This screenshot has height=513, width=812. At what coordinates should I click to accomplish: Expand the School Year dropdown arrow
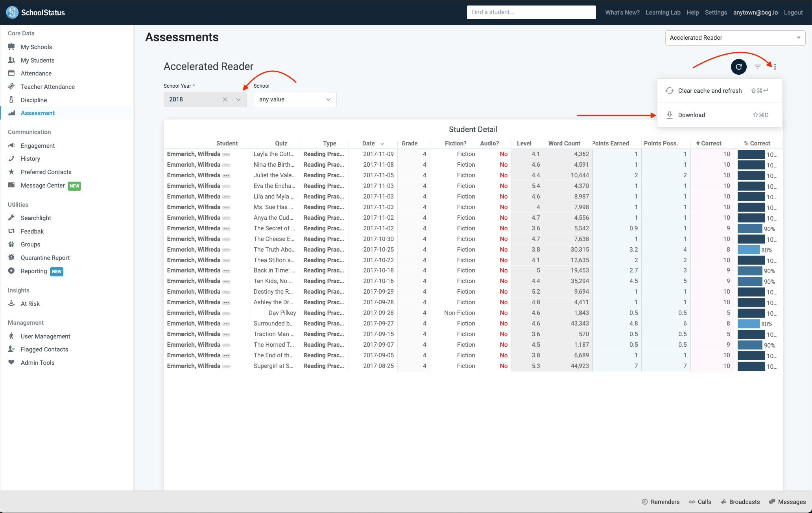click(x=238, y=99)
